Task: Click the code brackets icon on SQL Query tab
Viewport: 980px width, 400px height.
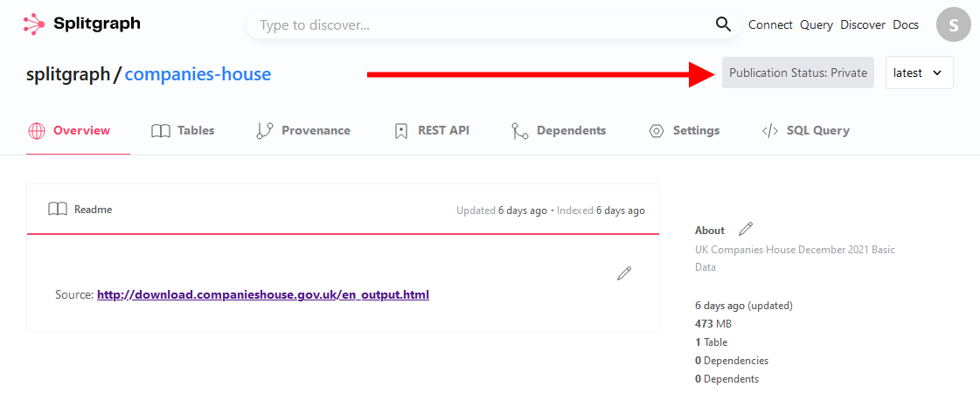Action: pyautogui.click(x=770, y=131)
